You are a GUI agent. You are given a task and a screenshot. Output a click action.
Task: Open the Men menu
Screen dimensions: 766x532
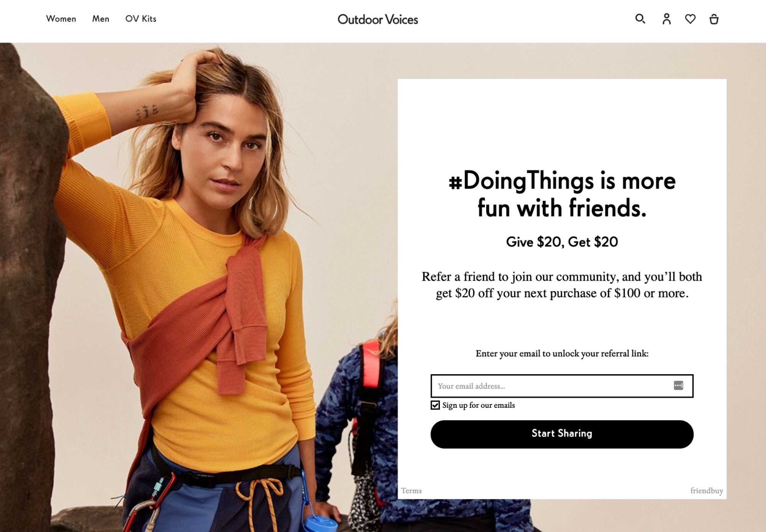pos(100,19)
